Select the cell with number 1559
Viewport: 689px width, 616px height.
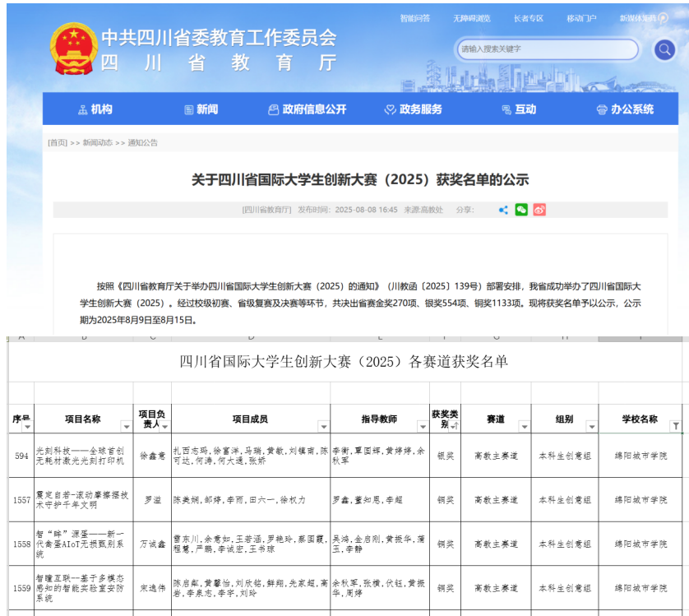coord(21,588)
